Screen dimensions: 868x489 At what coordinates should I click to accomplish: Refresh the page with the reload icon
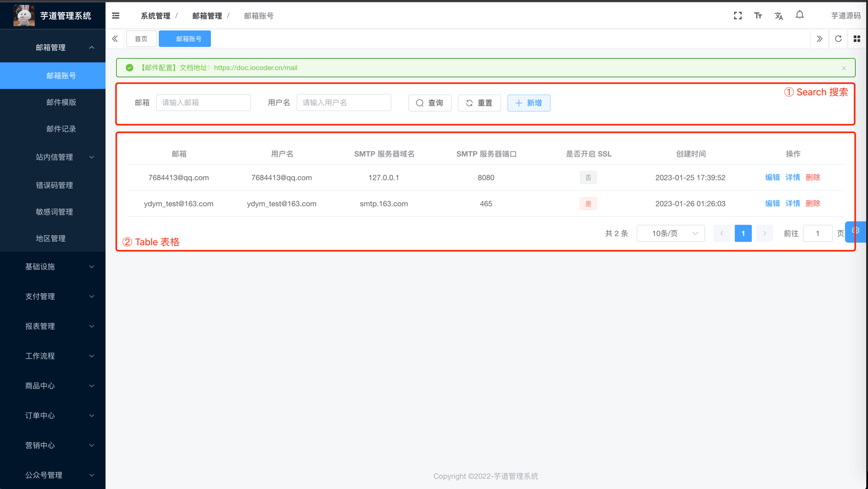point(838,38)
